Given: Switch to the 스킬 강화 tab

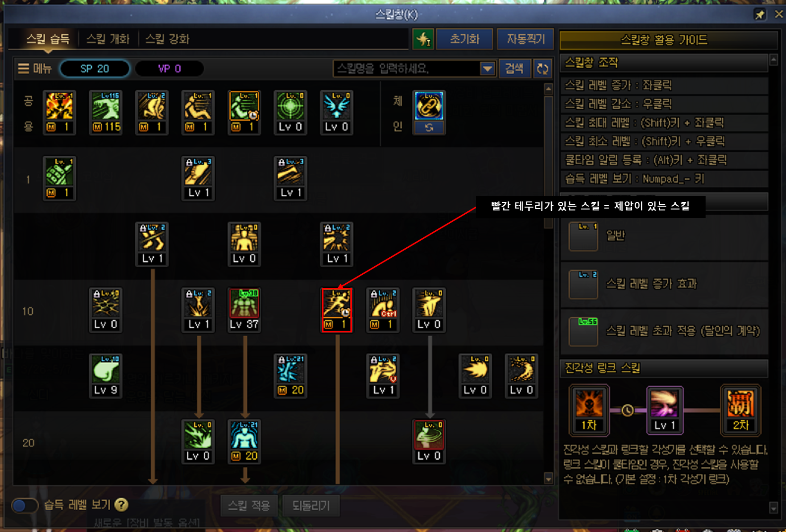Looking at the screenshot, I should click(x=167, y=39).
